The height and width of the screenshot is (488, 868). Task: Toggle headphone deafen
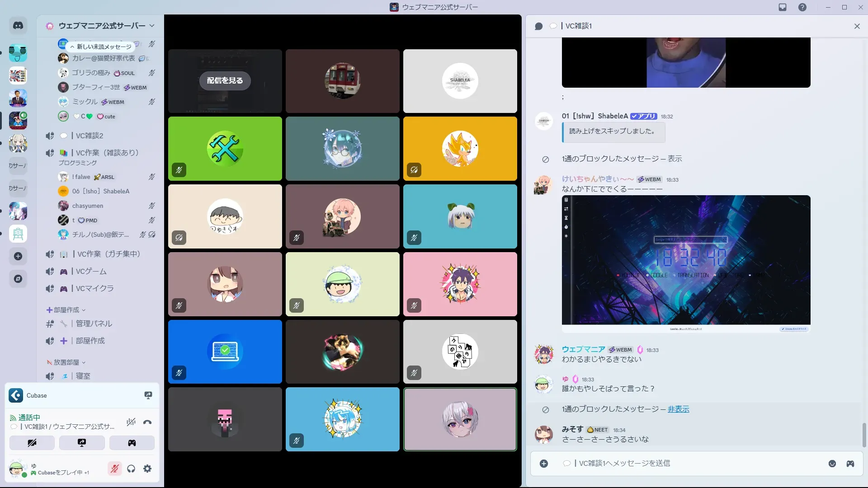[x=131, y=469]
